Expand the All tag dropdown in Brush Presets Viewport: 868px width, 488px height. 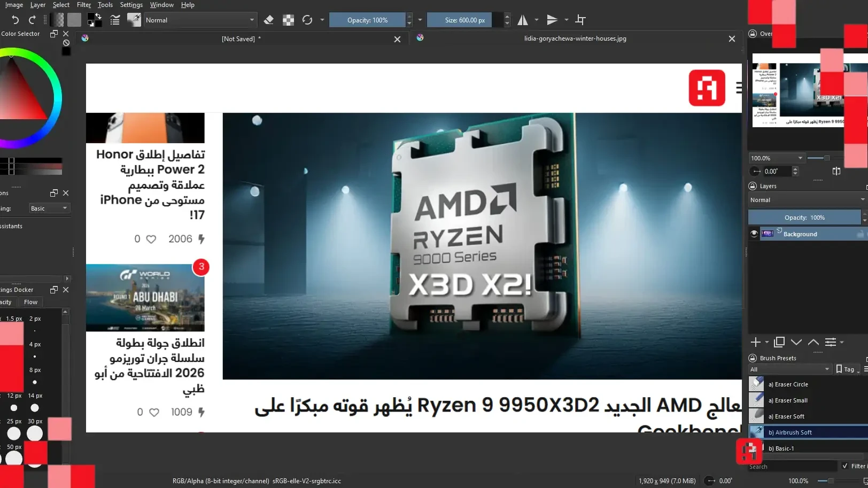(789, 369)
